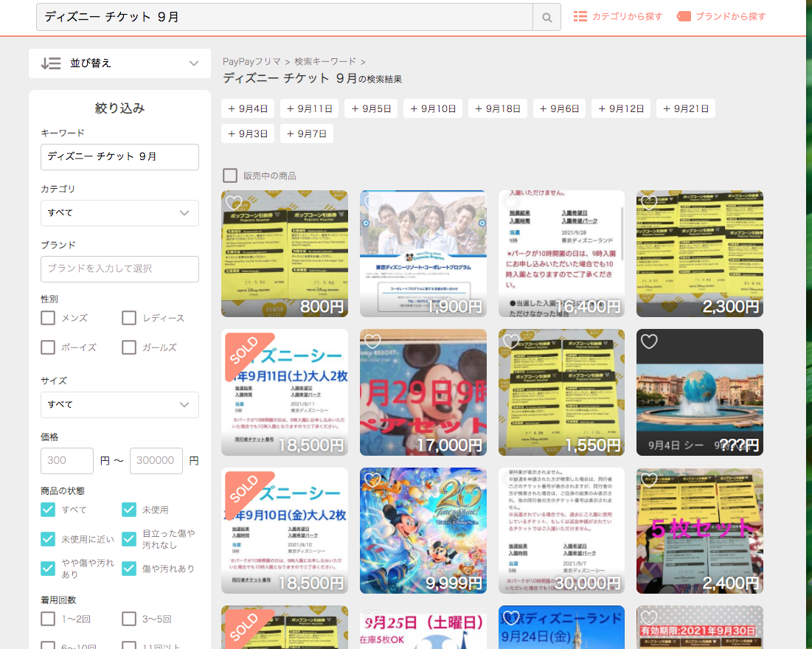This screenshot has width=812, height=649.
Task: Open the sold 9月10日(金)大人2枚 listing
Action: (x=284, y=530)
